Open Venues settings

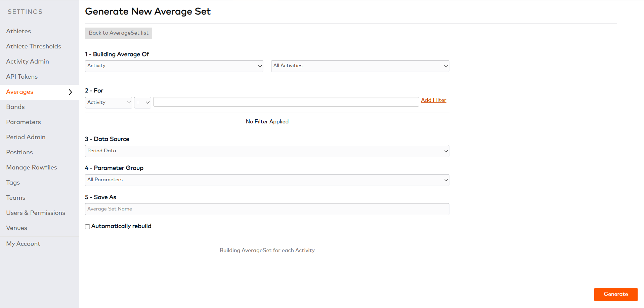[x=16, y=228]
